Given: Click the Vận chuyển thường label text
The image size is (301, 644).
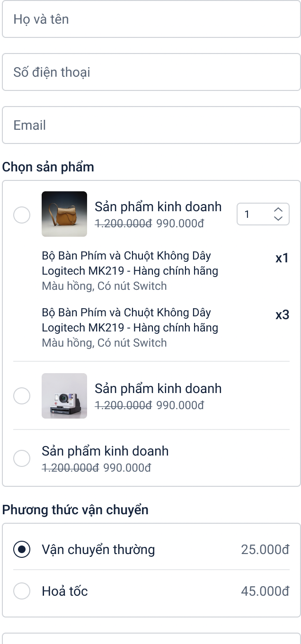Looking at the screenshot, I should click(x=98, y=550).
